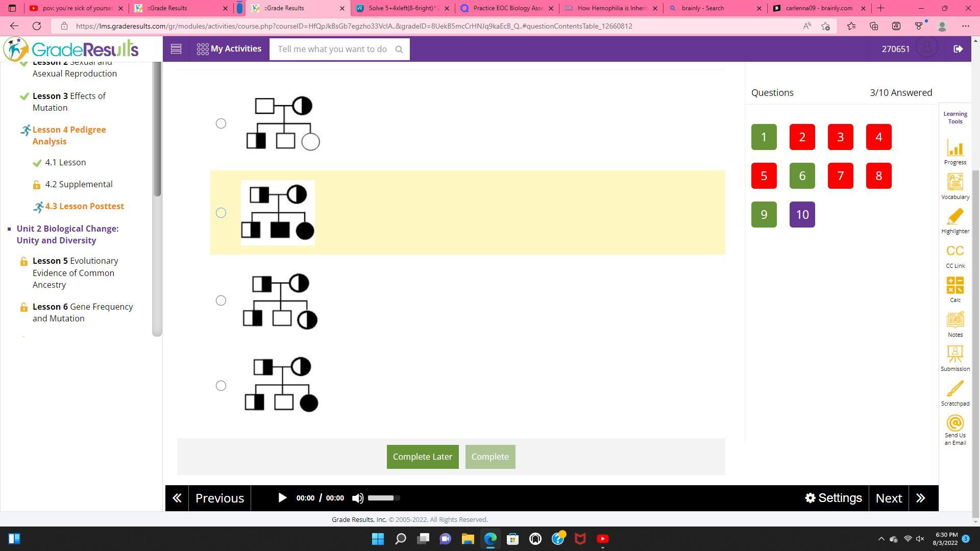Open the Notes tool
The width and height of the screenshot is (980, 551).
pyautogui.click(x=954, y=323)
